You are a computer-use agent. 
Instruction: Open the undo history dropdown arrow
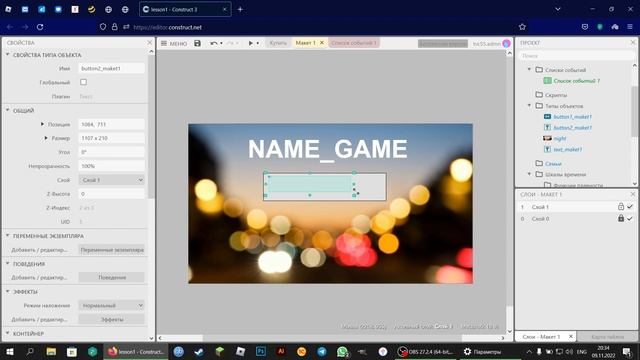[221, 43]
